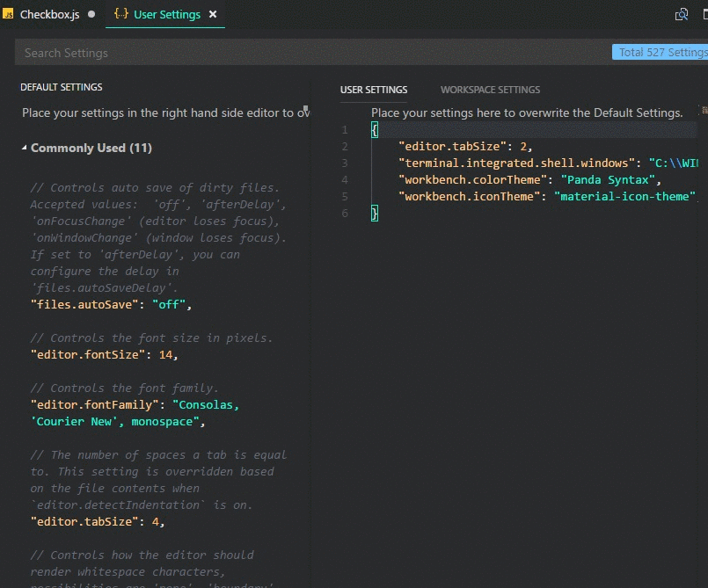Select the User Settings scope tab

(374, 90)
